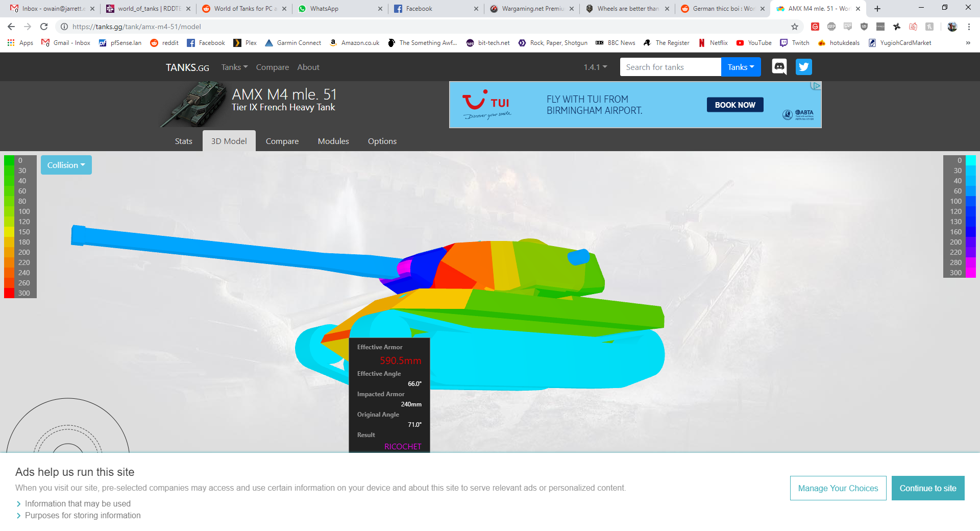Screen dimensions: 980x531
Task: Open Garmin Connect bookmark
Action: tap(293, 43)
